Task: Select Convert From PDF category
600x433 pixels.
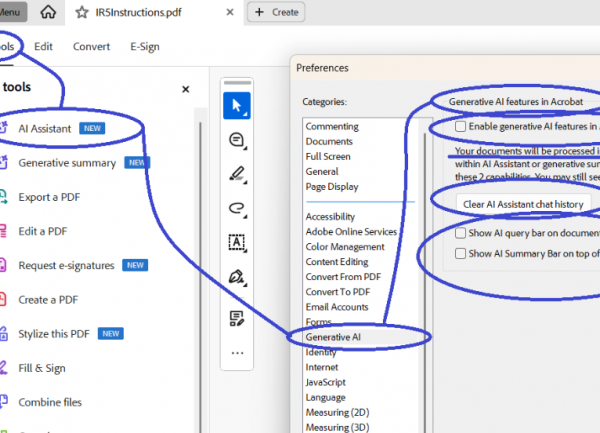Action: pyautogui.click(x=343, y=277)
